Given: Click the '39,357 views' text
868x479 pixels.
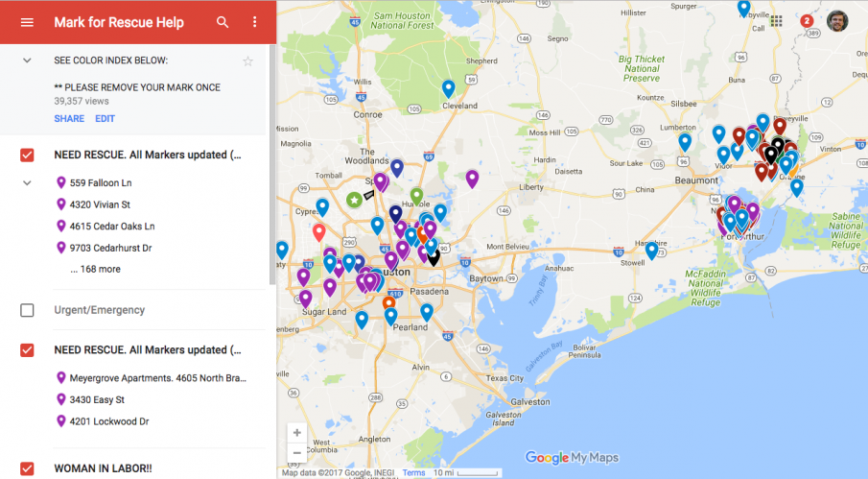Looking at the screenshot, I should (x=82, y=102).
